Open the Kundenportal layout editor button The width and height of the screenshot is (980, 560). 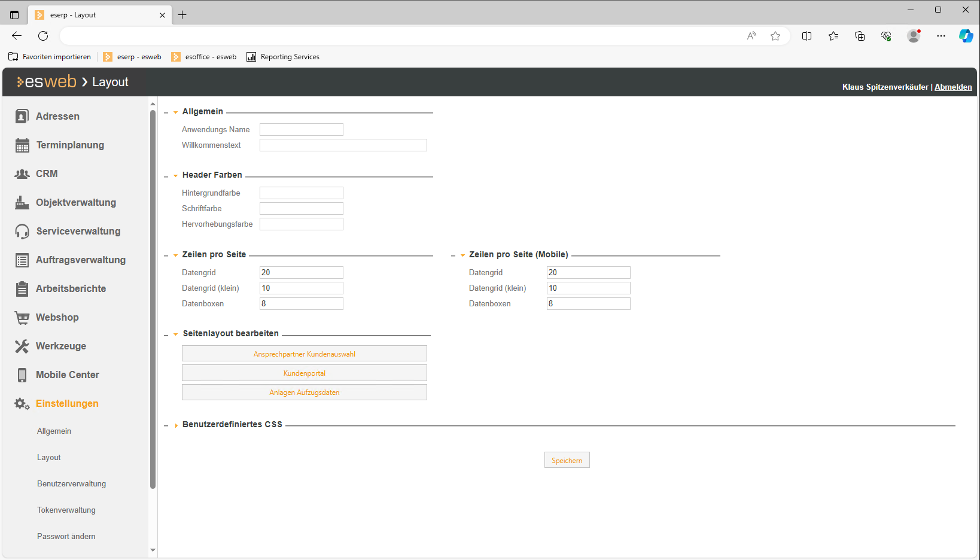coord(304,373)
